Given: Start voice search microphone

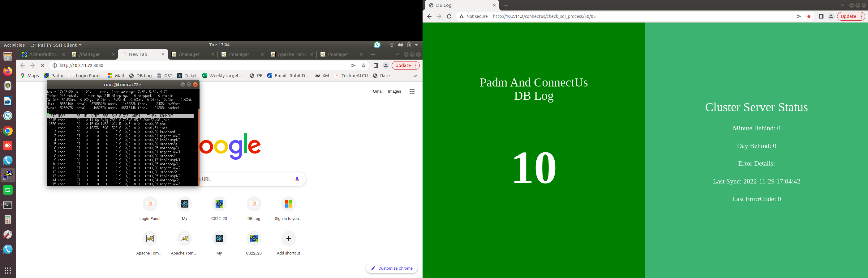Looking at the screenshot, I should [297, 179].
